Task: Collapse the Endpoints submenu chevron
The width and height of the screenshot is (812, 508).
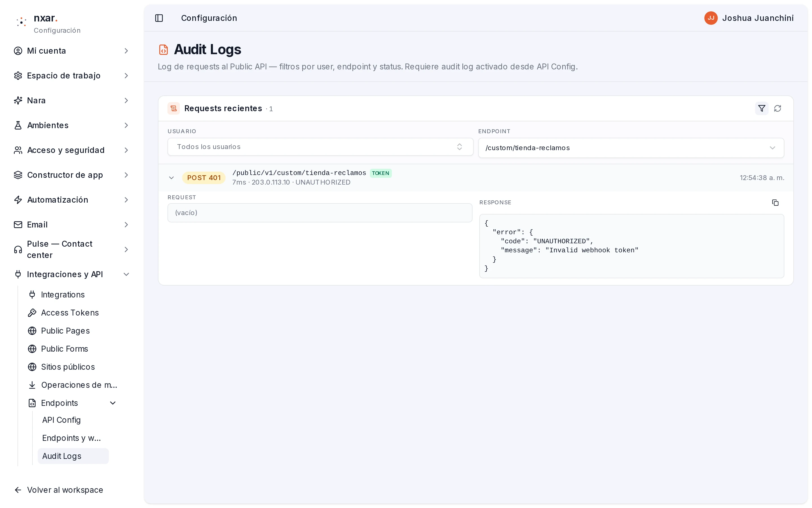Action: (x=113, y=403)
